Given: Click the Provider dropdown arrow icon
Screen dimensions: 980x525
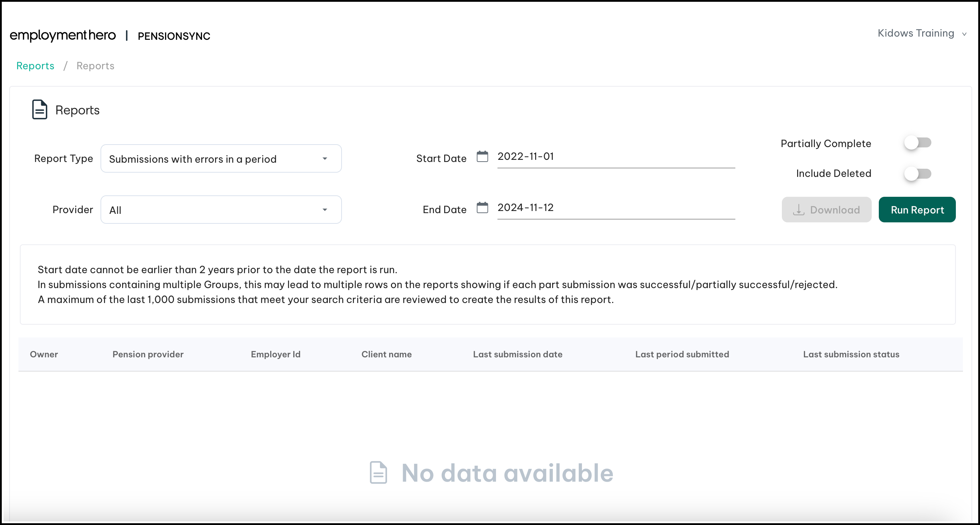Looking at the screenshot, I should pos(325,210).
